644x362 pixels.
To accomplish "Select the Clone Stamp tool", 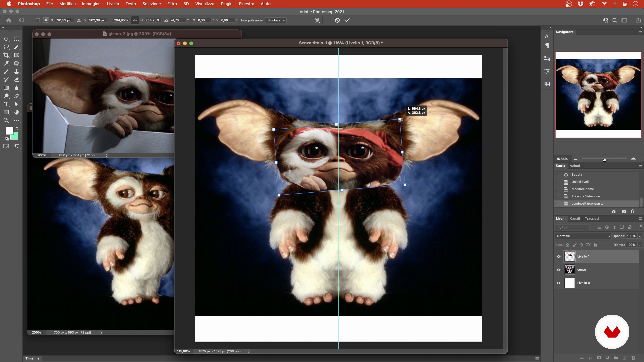I will (x=16, y=71).
